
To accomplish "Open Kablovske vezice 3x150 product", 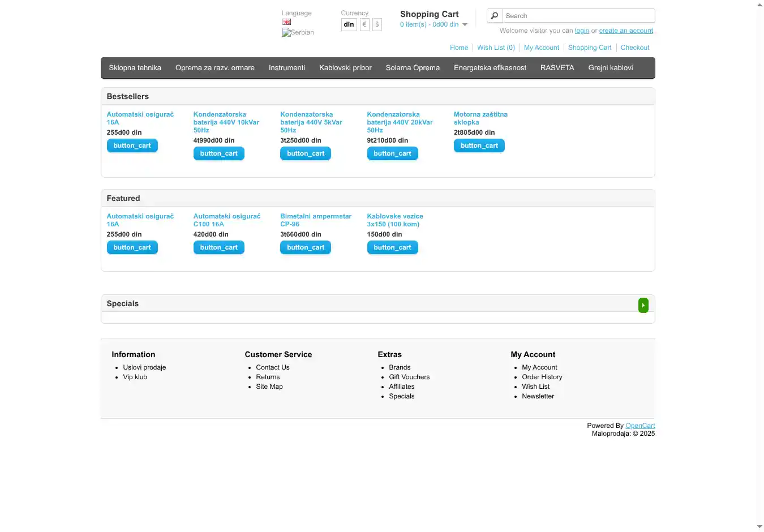I will [394, 220].
